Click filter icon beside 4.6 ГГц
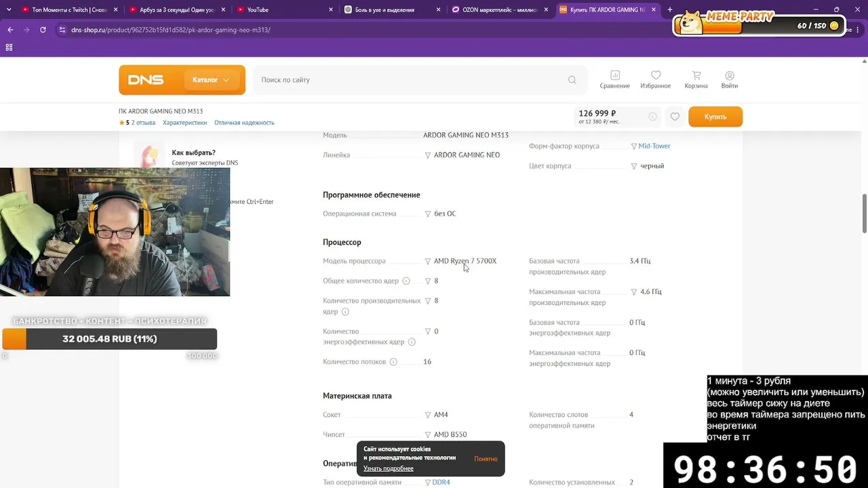This screenshot has width=868, height=488. coord(634,292)
